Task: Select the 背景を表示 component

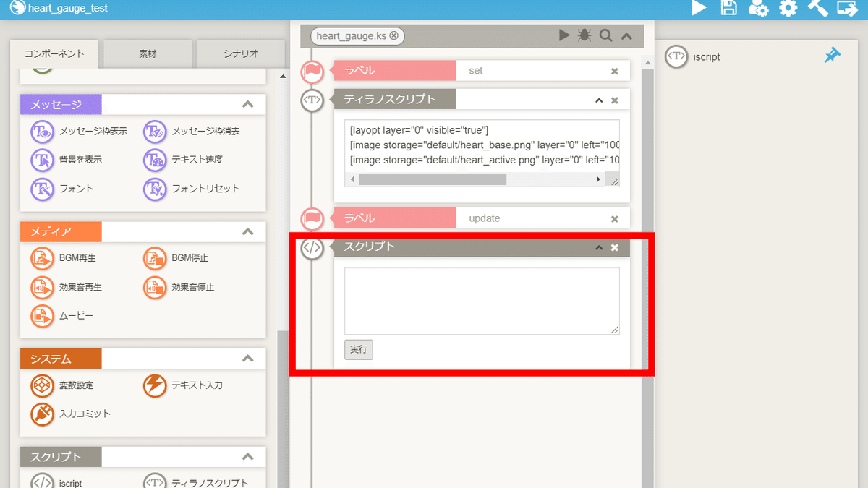Action: [x=67, y=160]
